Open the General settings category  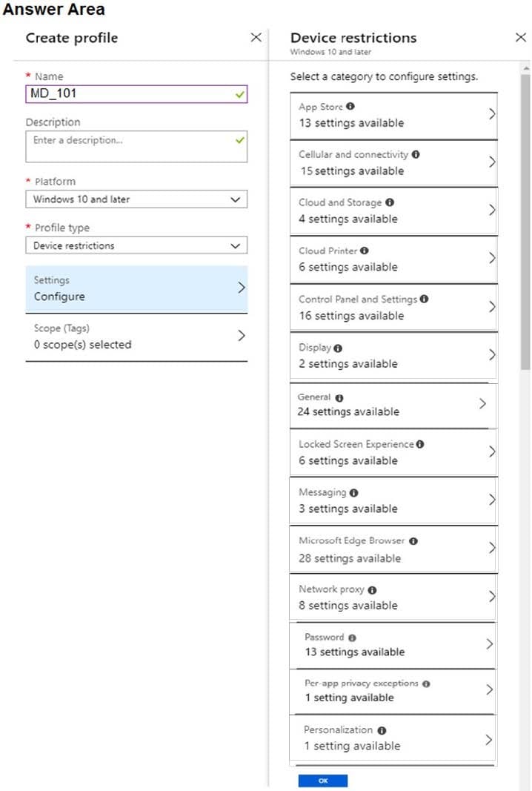point(393,405)
